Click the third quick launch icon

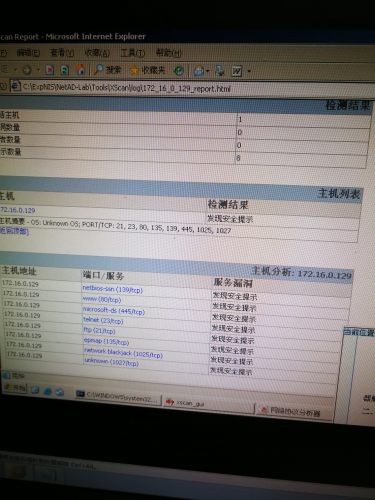(60, 392)
